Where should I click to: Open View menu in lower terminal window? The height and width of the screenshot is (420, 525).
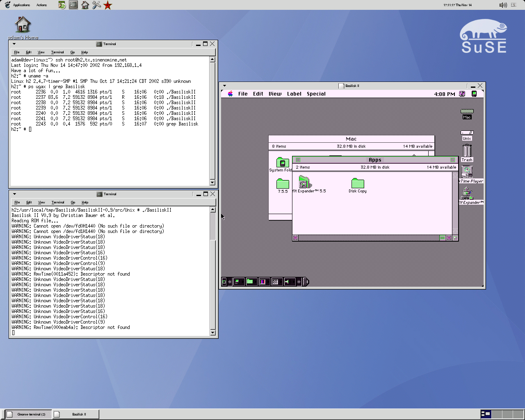point(41,202)
